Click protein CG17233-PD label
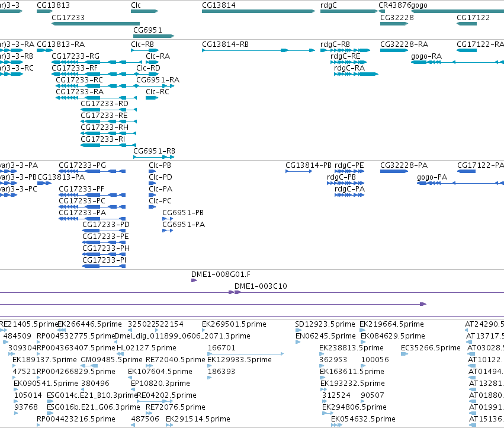This screenshot has width=504, height=428. pos(106,225)
